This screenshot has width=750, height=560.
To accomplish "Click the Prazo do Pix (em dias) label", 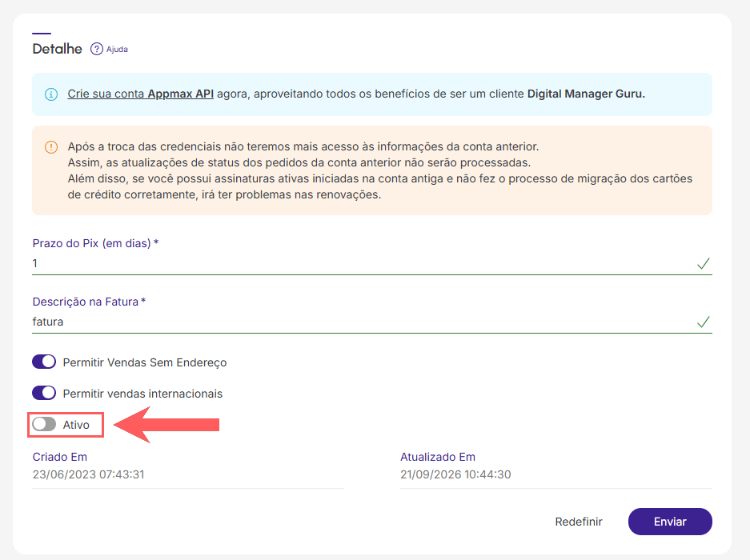I will [x=95, y=243].
